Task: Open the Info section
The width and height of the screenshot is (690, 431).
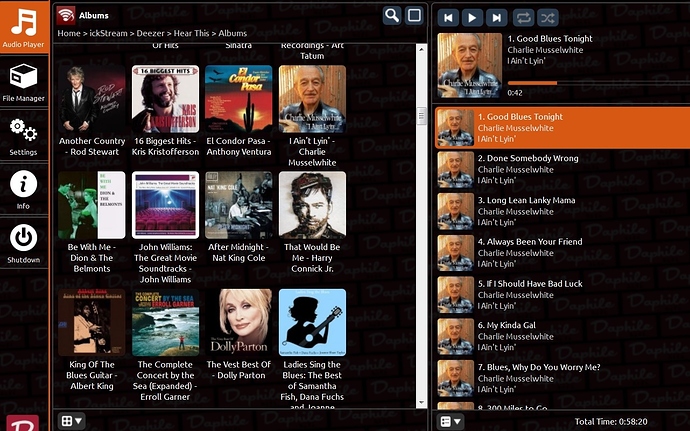Action: point(24,190)
